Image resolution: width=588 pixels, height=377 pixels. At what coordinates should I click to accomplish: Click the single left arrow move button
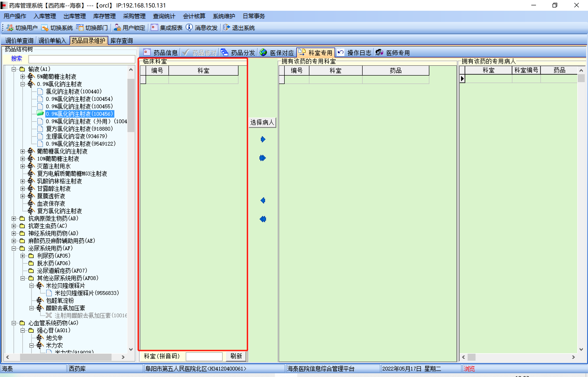point(263,200)
